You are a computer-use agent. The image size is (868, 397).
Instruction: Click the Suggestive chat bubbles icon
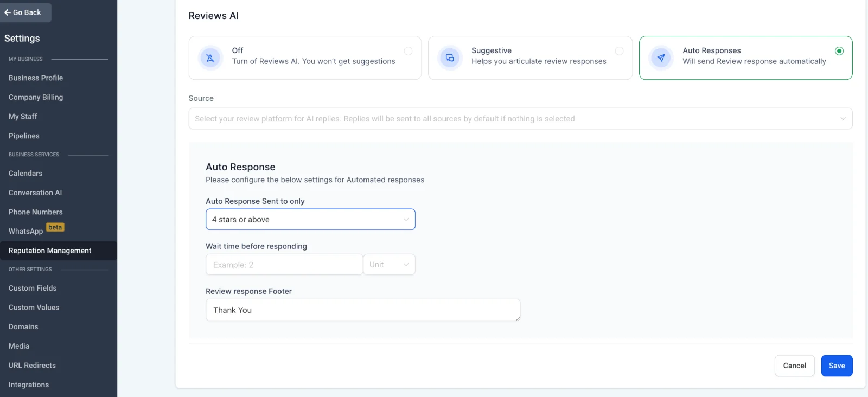point(450,57)
